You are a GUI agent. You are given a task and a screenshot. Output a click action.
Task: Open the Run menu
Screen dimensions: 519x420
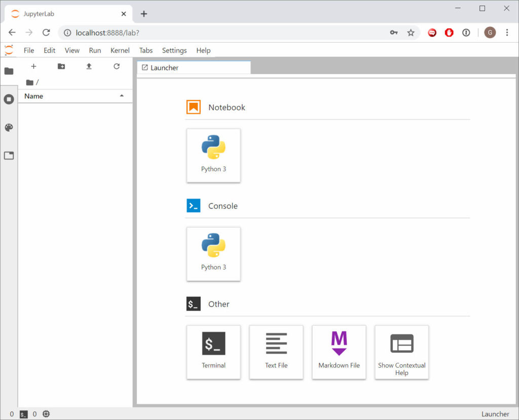pos(95,50)
